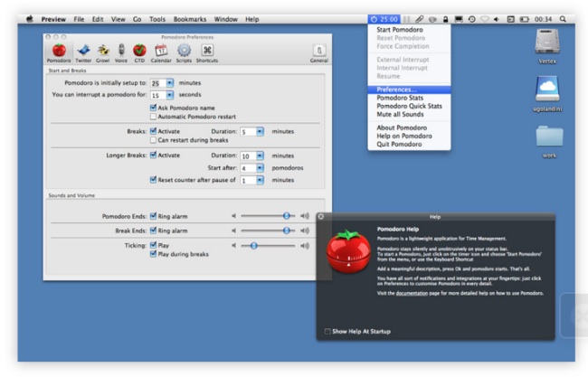Open the Scripts gear icon
The width and height of the screenshot is (588, 377).
[x=184, y=51]
